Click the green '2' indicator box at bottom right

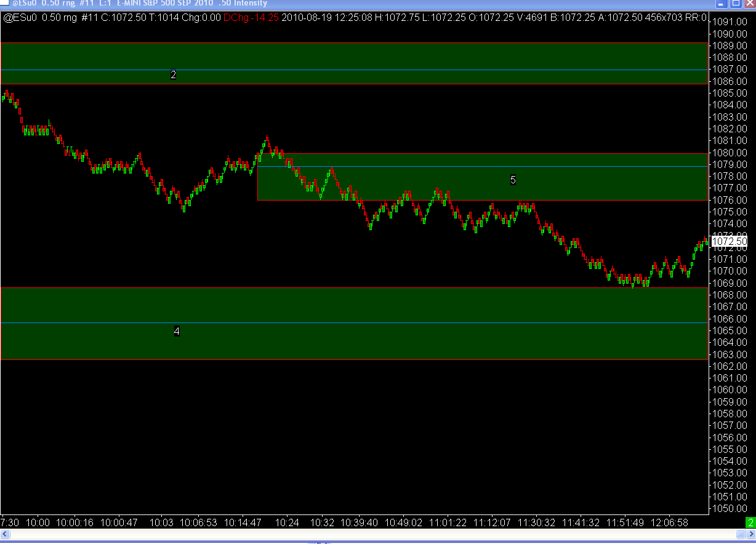(x=750, y=523)
